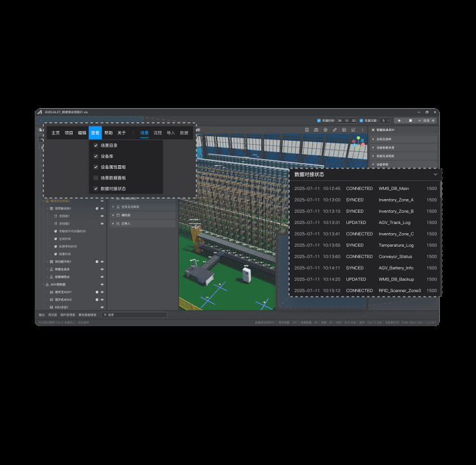Switch to the 数据 tab
476x465 pixels.
(184, 133)
